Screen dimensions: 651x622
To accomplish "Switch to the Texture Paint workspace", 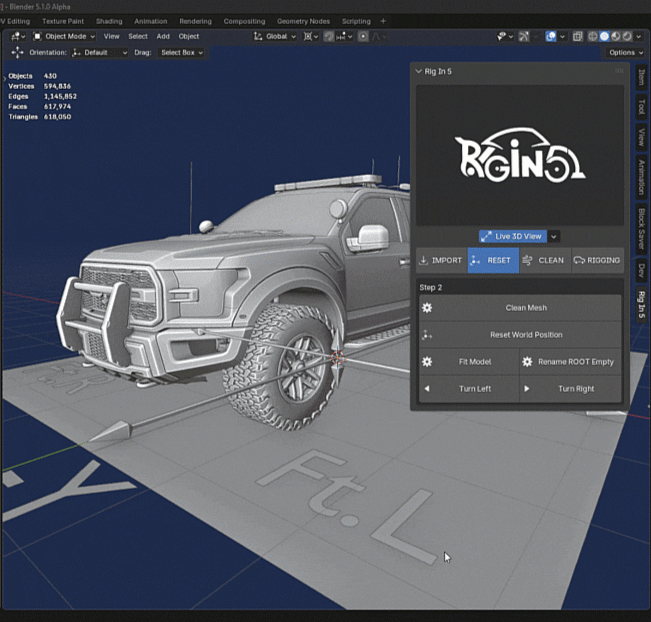I will point(63,21).
